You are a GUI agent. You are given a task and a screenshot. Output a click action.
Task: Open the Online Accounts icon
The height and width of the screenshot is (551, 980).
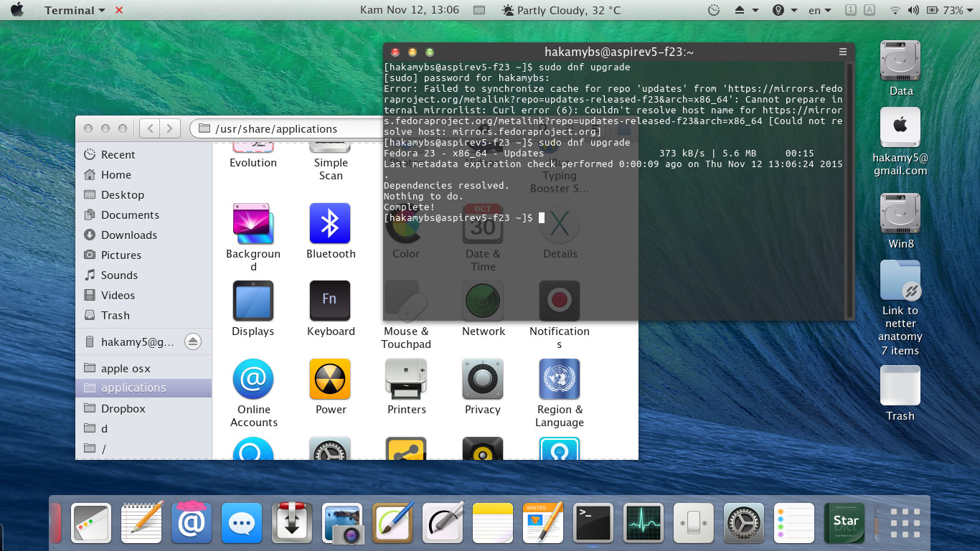click(253, 379)
